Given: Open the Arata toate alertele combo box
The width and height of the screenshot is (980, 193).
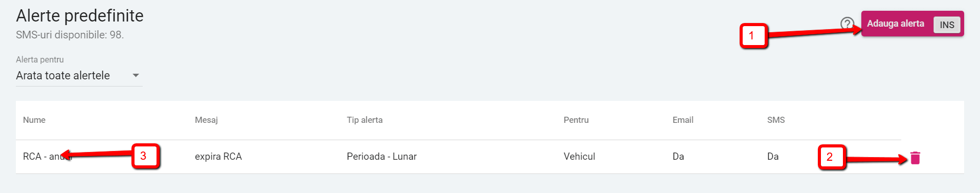Looking at the screenshot, I should (79, 76).
